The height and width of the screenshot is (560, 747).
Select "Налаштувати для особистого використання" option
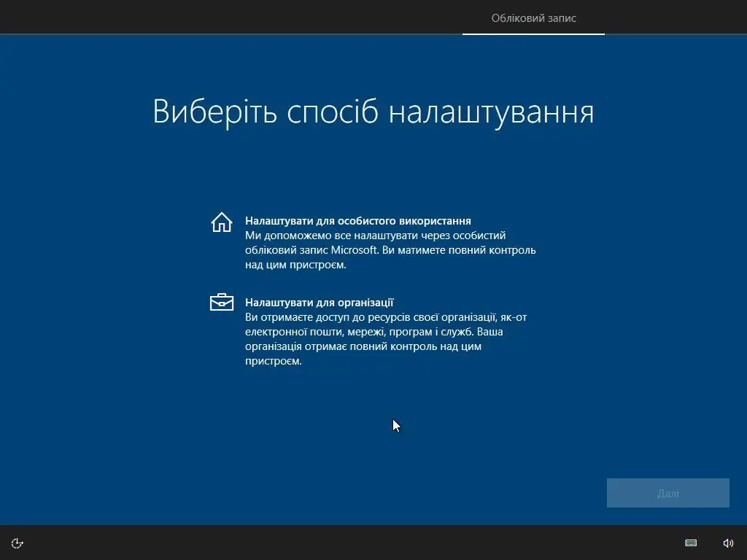click(x=358, y=221)
